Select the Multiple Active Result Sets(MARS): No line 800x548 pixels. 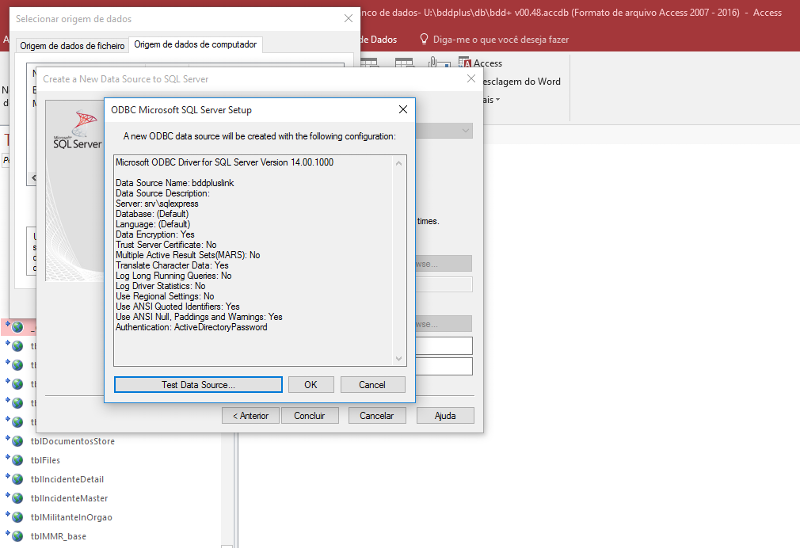188,255
